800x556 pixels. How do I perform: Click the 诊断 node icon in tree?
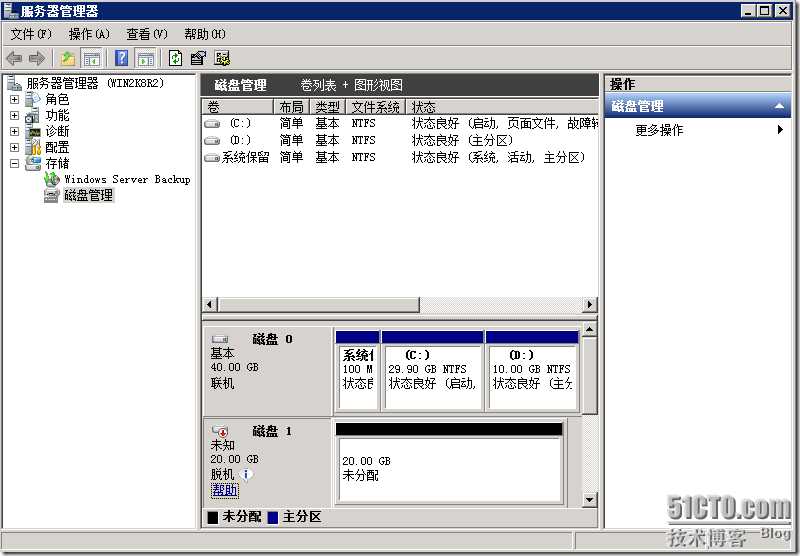click(33, 132)
